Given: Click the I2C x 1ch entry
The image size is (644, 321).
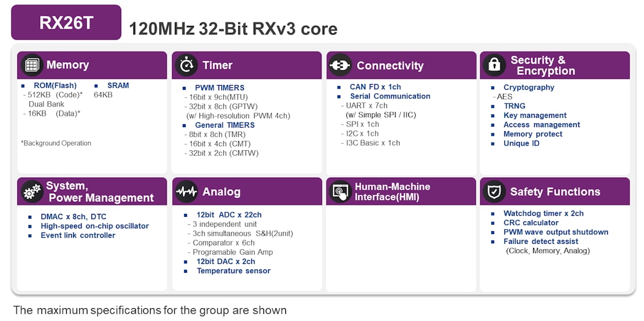Looking at the screenshot, I should pyautogui.click(x=360, y=133).
